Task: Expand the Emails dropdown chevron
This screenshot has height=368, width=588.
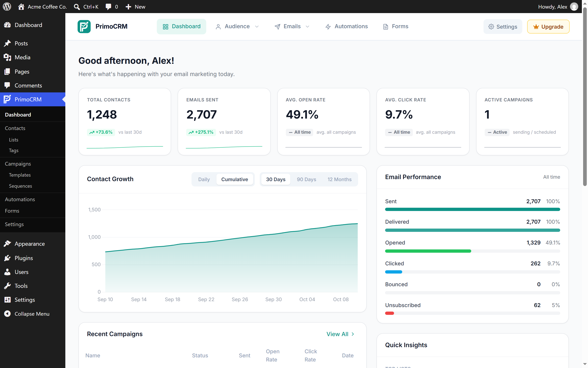Action: pos(307,27)
